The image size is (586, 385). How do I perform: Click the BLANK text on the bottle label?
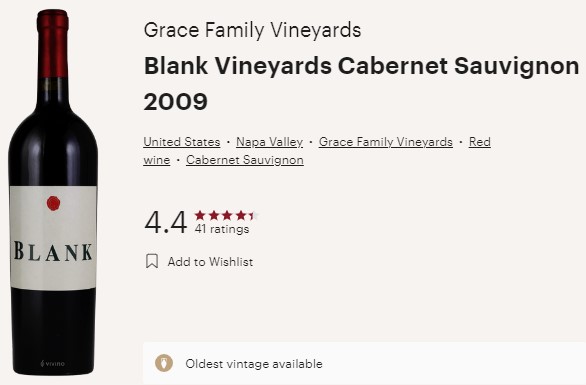[x=53, y=251]
